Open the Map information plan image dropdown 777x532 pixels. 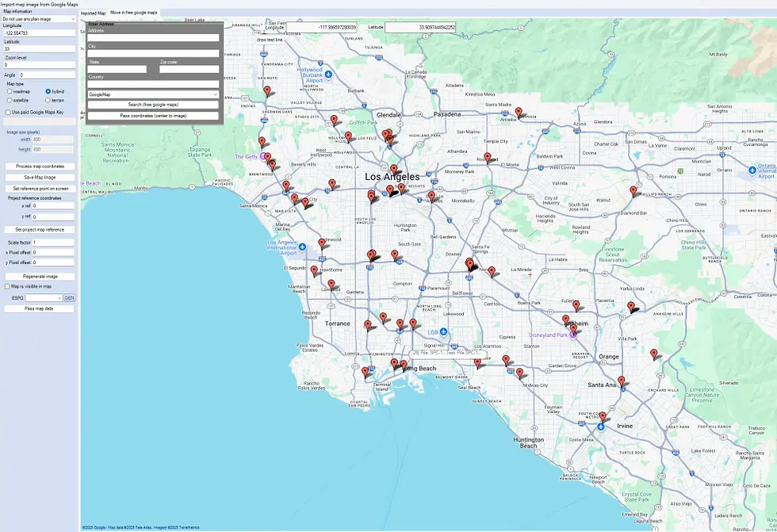click(39, 19)
